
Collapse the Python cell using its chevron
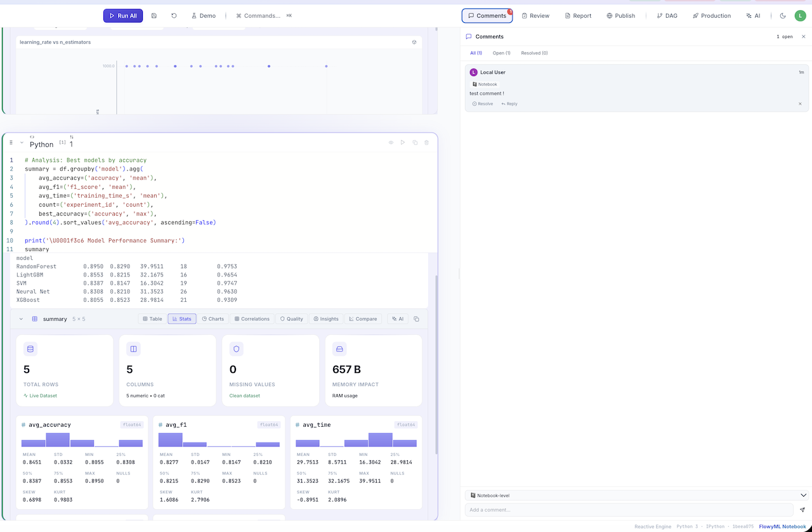[x=22, y=143]
